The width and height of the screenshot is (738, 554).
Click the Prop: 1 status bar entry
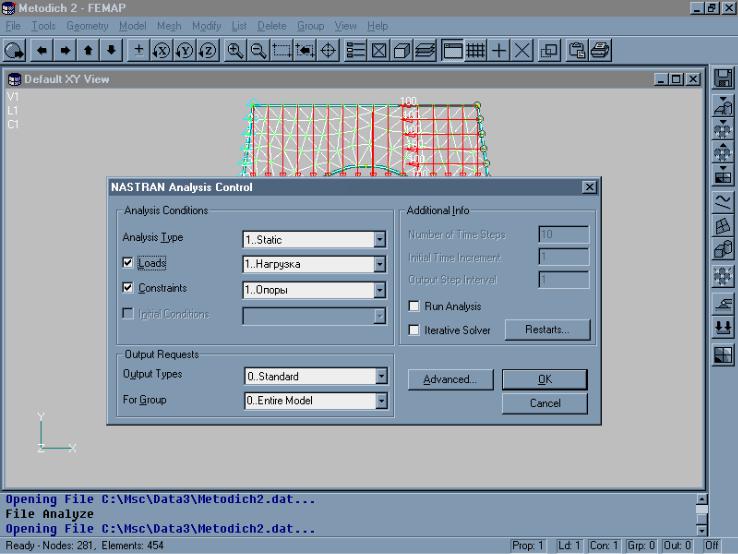click(x=528, y=546)
